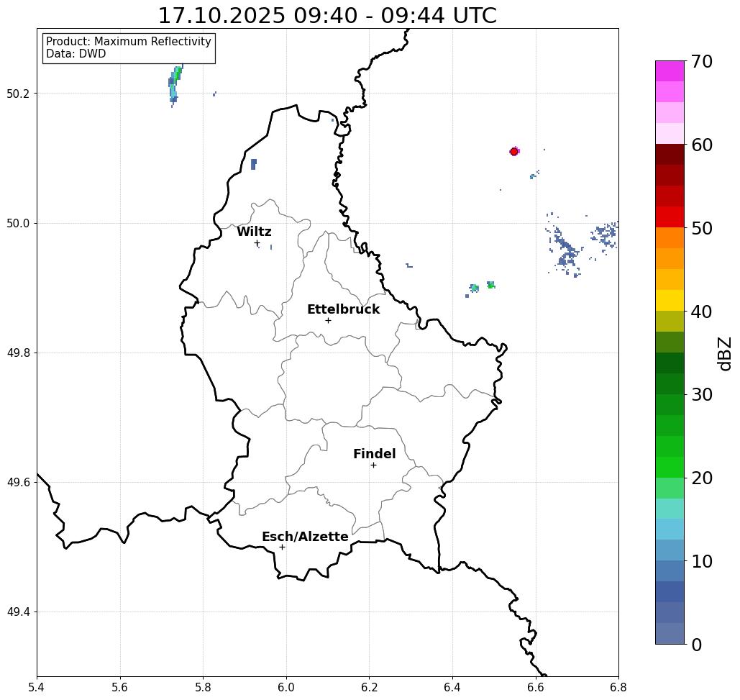Viewport: 740px width, 700px height.
Task: Click the longitude tick label 6.4
Action: 452,687
